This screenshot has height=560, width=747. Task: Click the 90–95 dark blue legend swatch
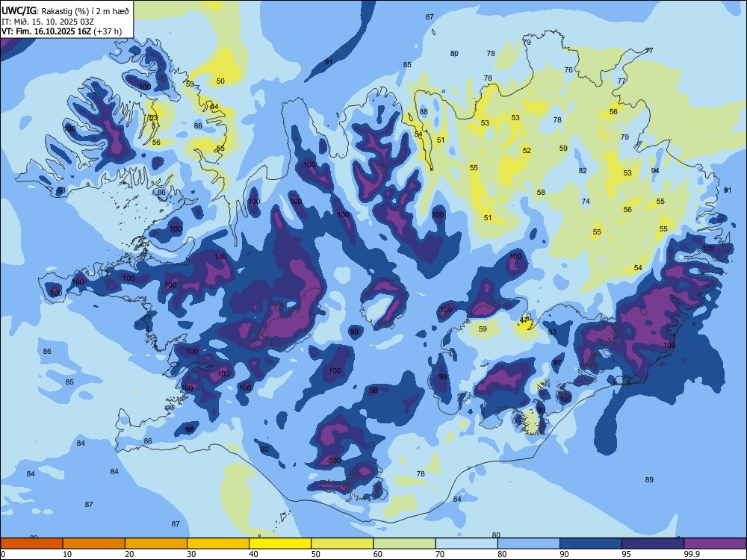pyautogui.click(x=591, y=544)
